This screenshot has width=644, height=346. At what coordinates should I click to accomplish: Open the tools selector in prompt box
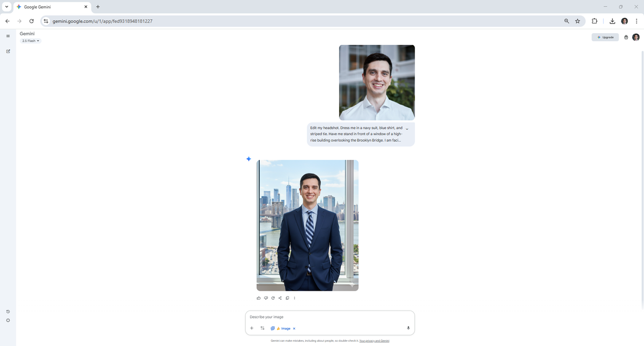[x=262, y=328]
